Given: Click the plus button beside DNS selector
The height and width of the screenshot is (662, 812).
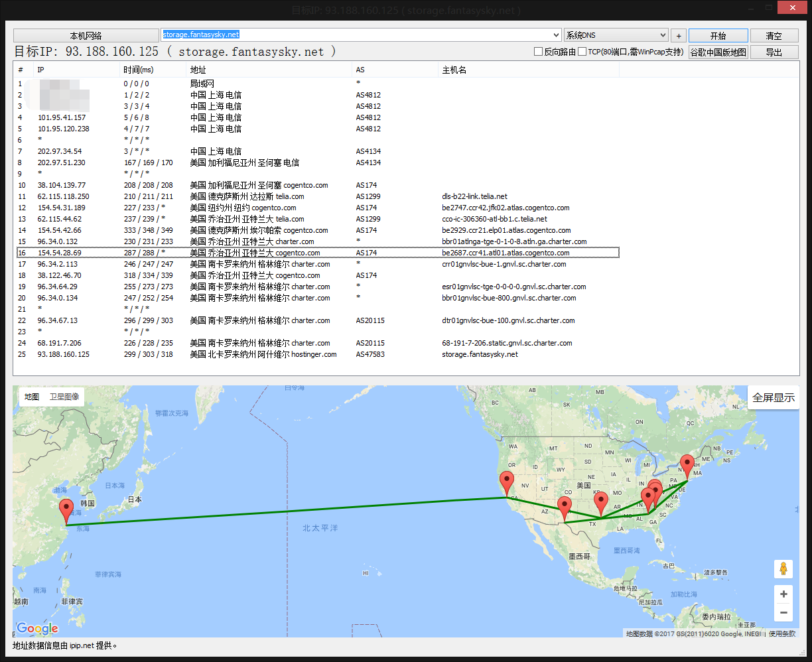Looking at the screenshot, I should pos(678,36).
